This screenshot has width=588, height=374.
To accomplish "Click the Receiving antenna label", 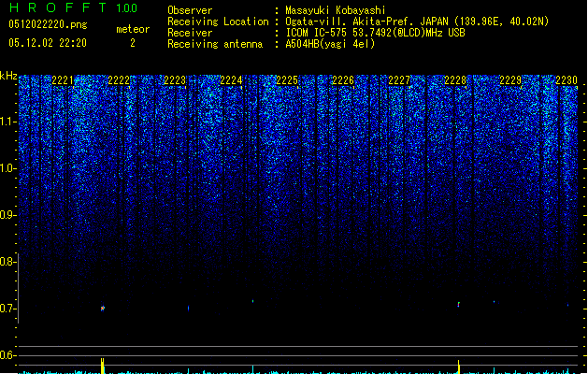I will pos(215,44).
